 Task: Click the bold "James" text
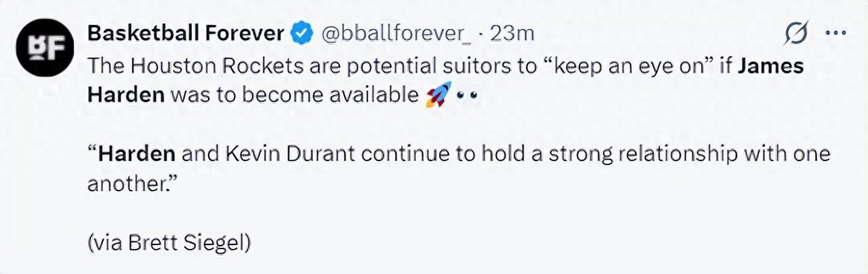pyautogui.click(x=776, y=66)
